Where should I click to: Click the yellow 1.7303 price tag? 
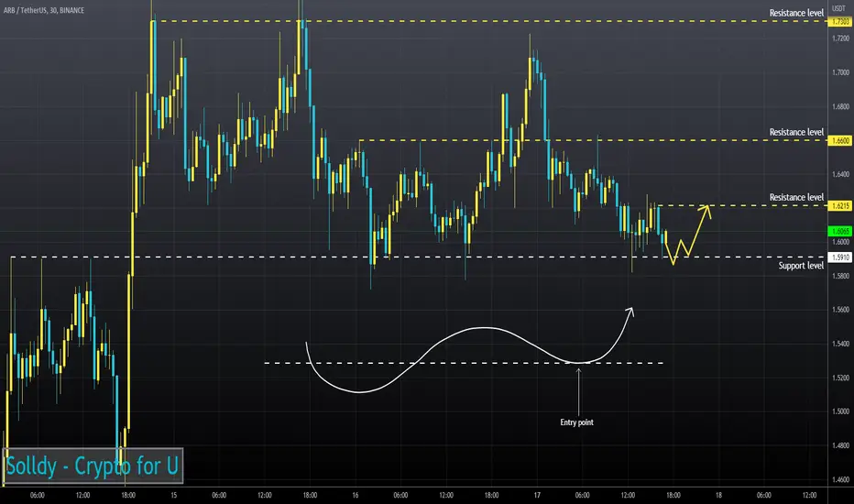click(x=840, y=22)
